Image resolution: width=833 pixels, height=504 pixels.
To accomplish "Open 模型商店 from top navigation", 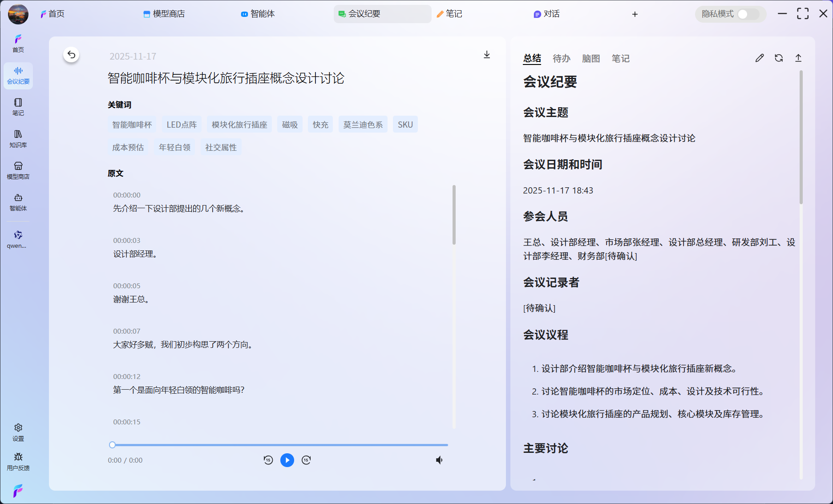I will (164, 14).
